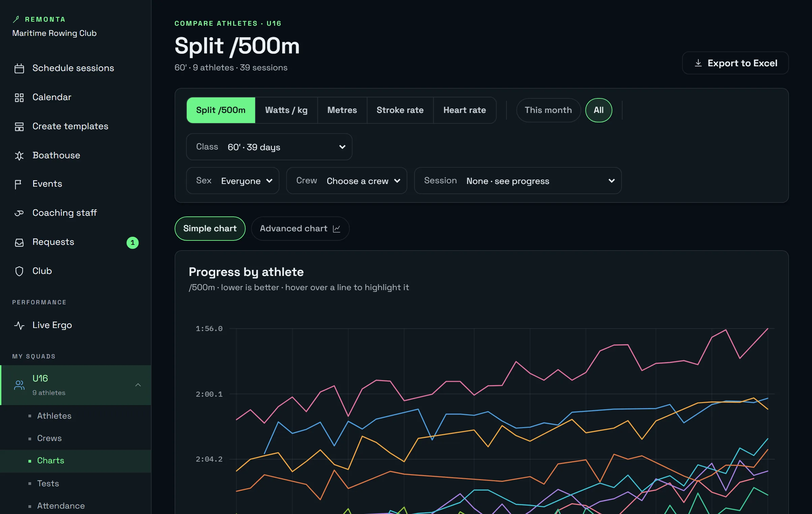The image size is (812, 514).
Task: Open the Crew Choose a crew dropdown
Action: pyautogui.click(x=346, y=181)
